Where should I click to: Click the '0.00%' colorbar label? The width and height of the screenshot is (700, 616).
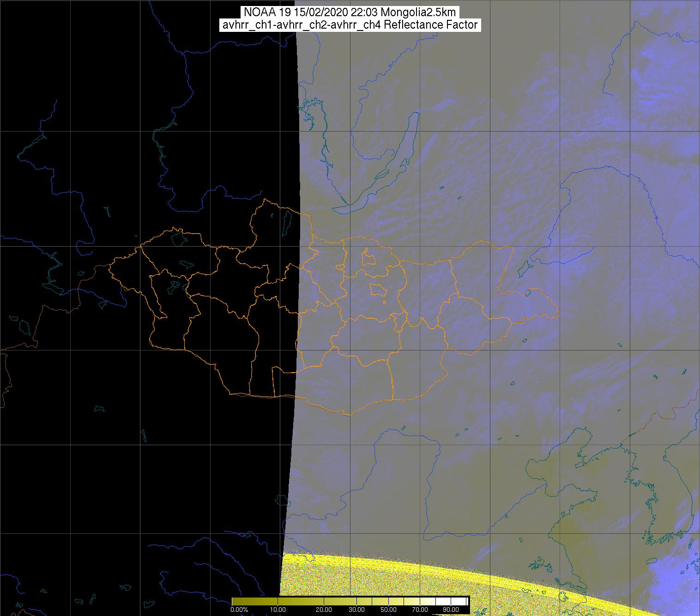pyautogui.click(x=239, y=610)
